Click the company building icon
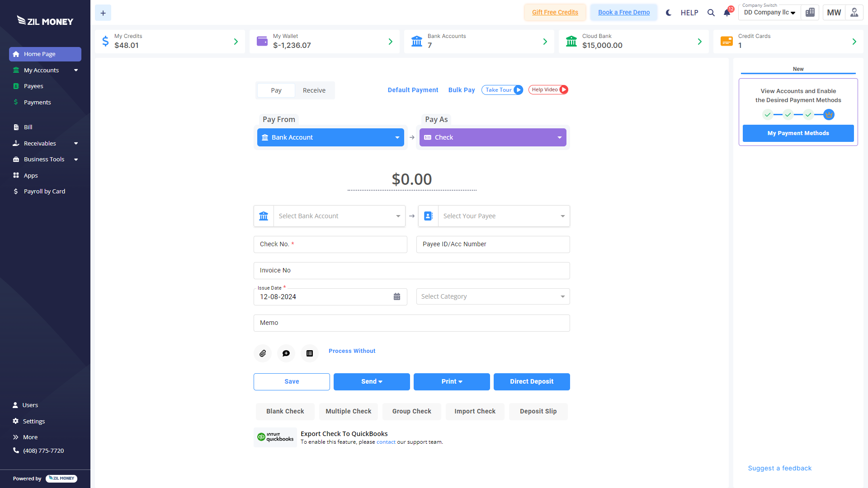 pos(810,13)
